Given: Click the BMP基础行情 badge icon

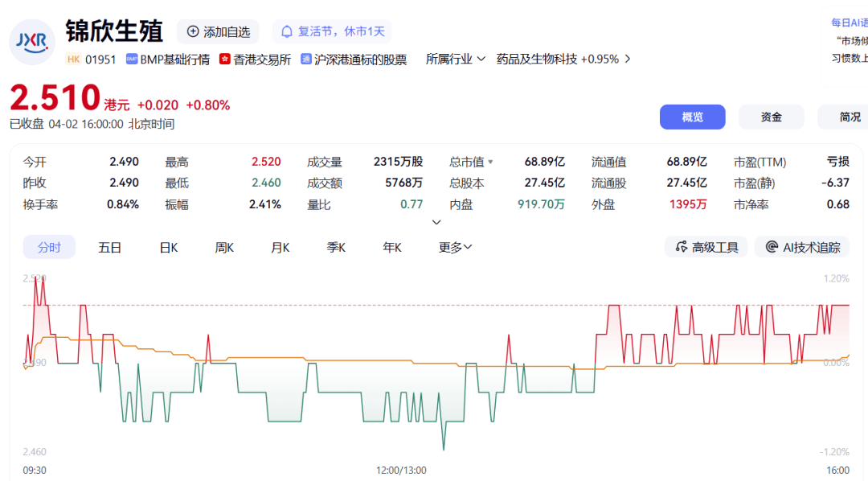Looking at the screenshot, I should click(132, 60).
